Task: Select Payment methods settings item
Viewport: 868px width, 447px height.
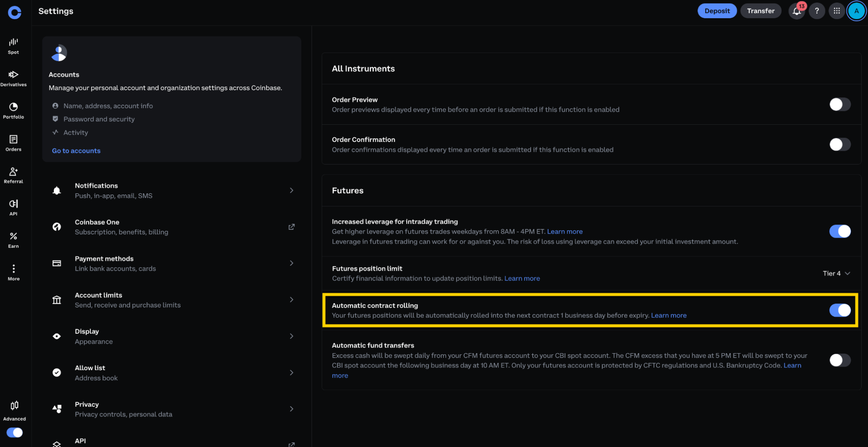Action: (172, 263)
